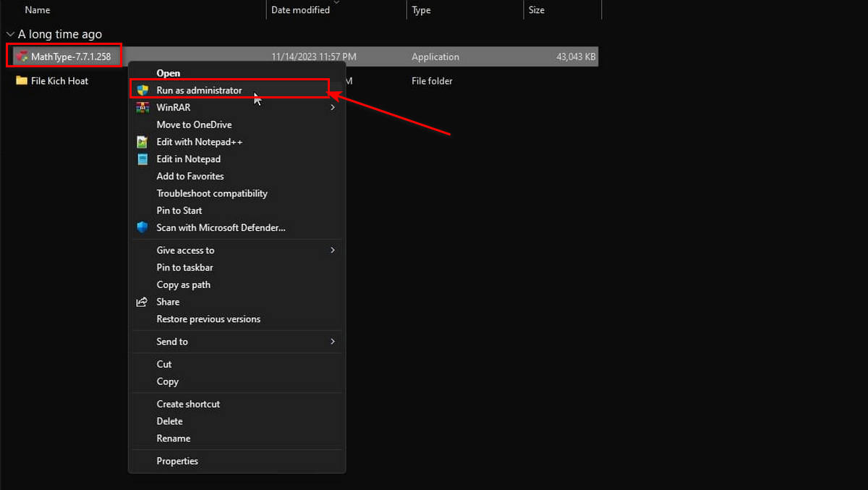Click the MathType application file icon
Image resolution: width=868 pixels, height=490 pixels.
click(x=22, y=56)
